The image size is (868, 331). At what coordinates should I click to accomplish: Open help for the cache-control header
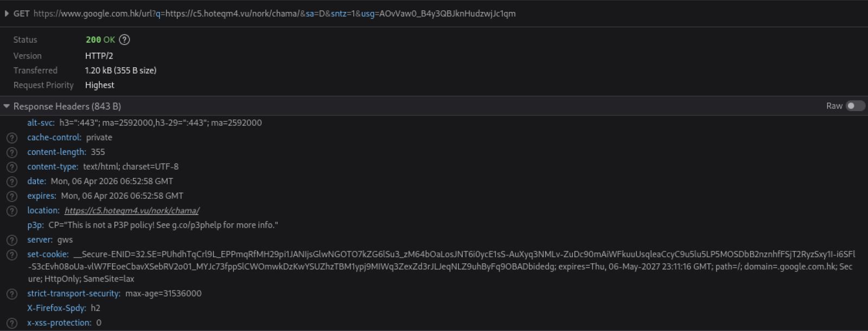[x=12, y=138]
